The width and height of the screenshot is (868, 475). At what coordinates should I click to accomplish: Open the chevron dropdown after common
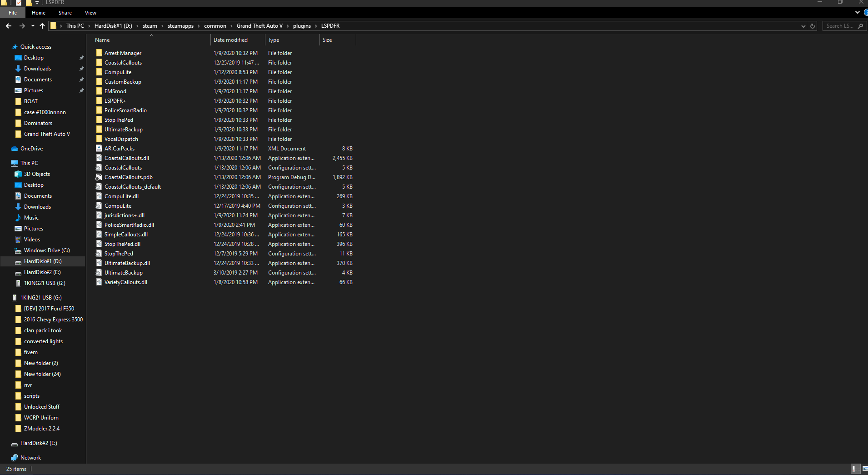pyautogui.click(x=231, y=26)
